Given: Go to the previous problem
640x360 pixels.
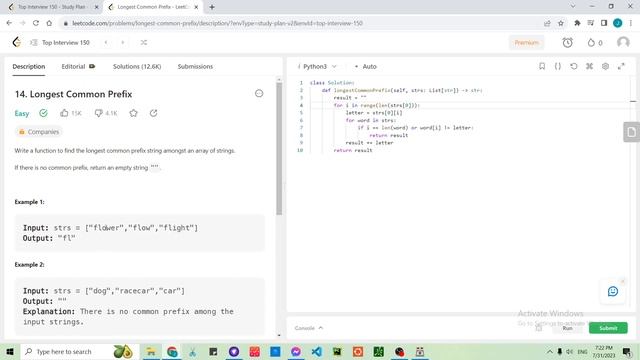Looking at the screenshot, I should coord(106,42).
